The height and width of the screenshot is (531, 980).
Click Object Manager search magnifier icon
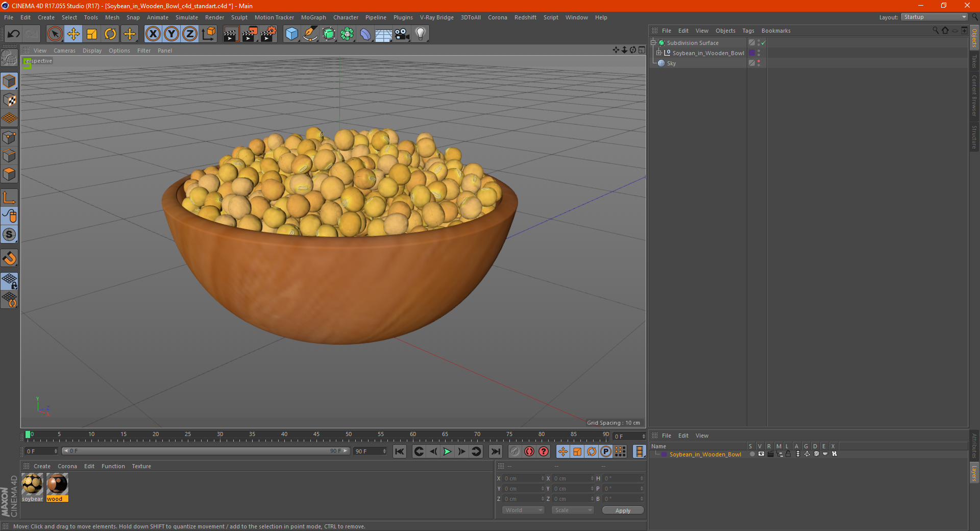(935, 31)
